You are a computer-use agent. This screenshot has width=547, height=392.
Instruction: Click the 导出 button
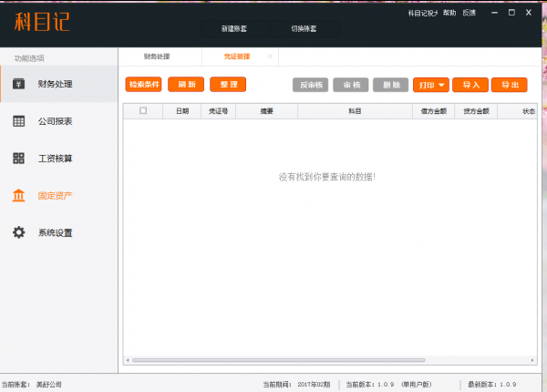[509, 85]
